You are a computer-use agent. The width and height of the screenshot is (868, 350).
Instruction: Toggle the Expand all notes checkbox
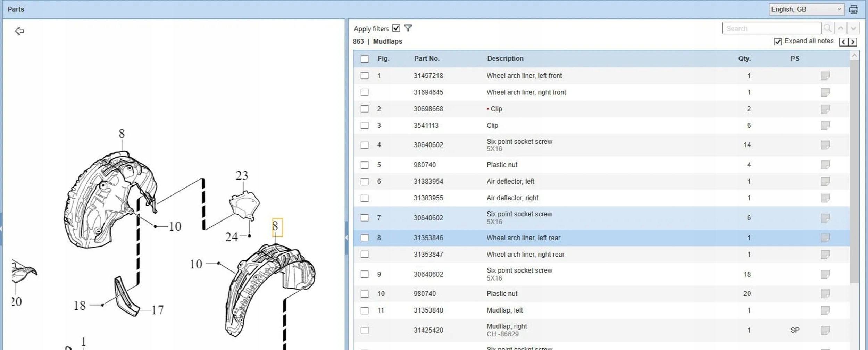click(778, 42)
